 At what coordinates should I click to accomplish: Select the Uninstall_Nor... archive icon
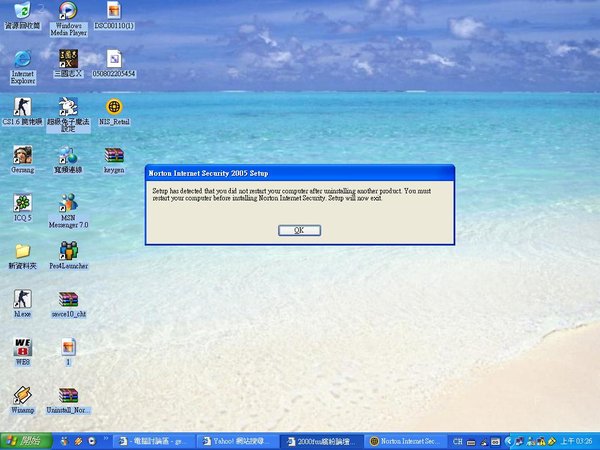click(68, 395)
